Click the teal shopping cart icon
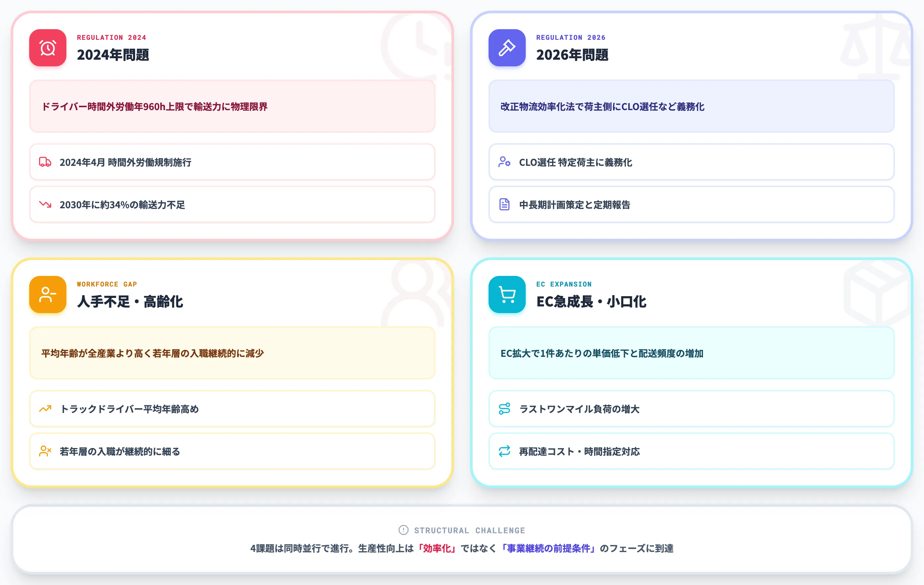 coord(507,294)
